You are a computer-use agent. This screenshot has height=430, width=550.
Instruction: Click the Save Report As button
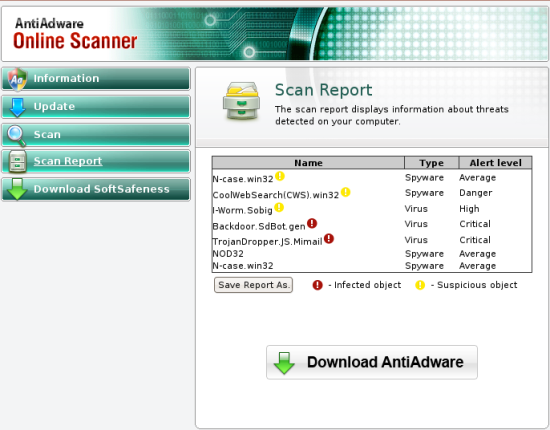[x=253, y=285]
